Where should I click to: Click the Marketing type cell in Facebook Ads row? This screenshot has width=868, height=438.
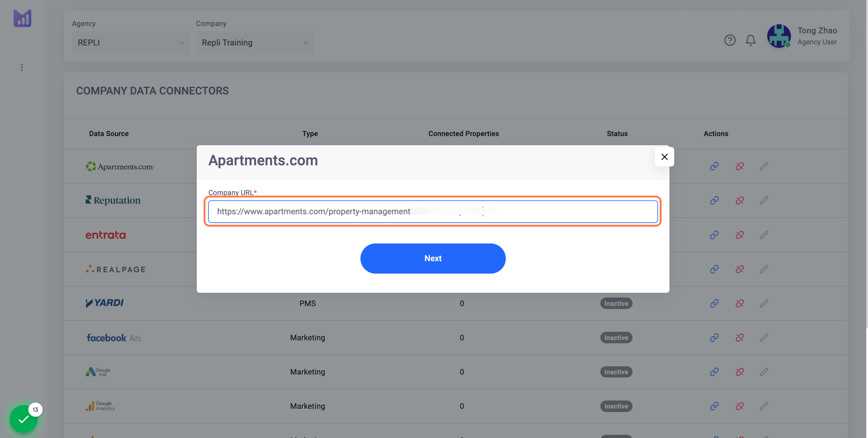click(308, 338)
